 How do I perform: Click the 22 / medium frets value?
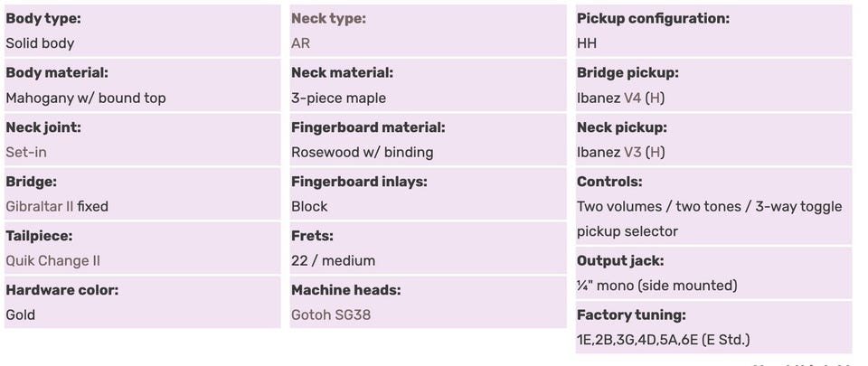pyautogui.click(x=333, y=260)
